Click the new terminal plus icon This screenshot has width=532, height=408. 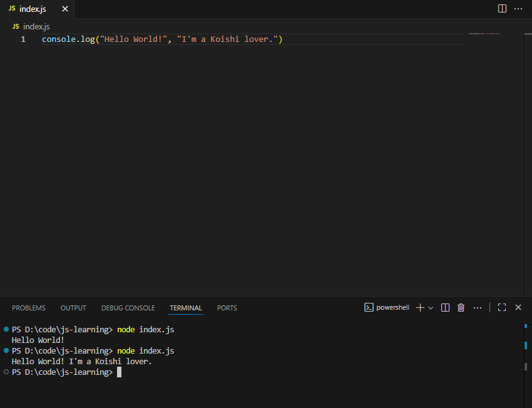pos(421,308)
